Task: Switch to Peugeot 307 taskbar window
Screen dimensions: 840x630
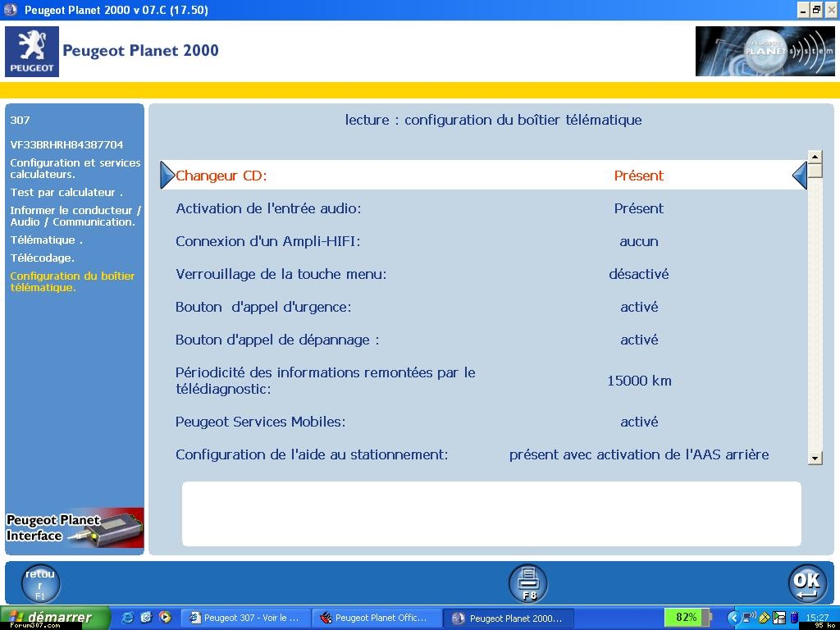Action: (244, 618)
